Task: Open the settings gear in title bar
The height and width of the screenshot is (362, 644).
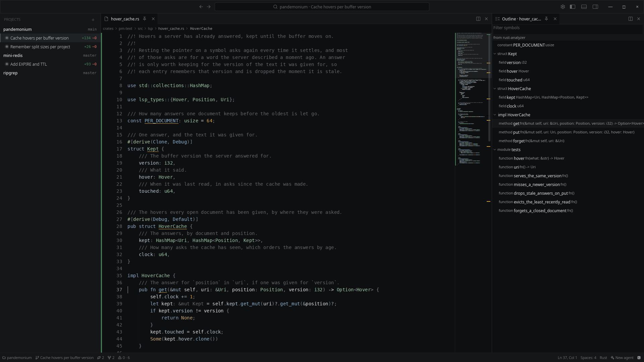Action: coord(563,7)
